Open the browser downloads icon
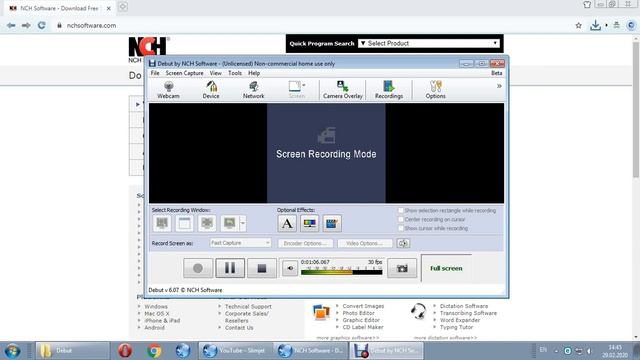The width and height of the screenshot is (640, 360). pos(596,25)
